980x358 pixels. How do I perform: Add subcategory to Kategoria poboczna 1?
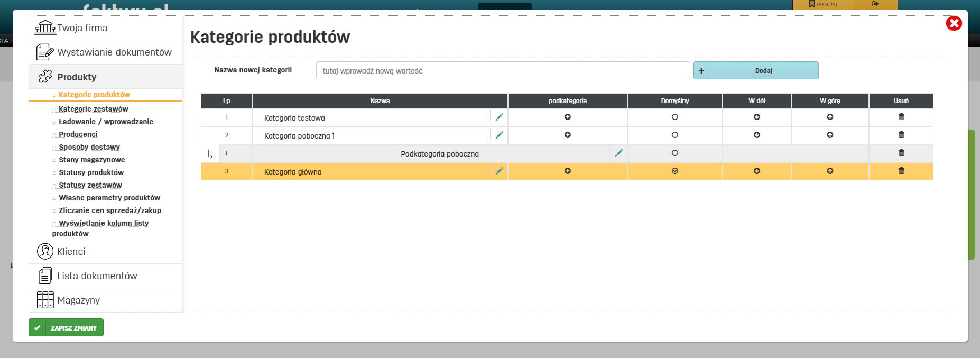click(568, 135)
